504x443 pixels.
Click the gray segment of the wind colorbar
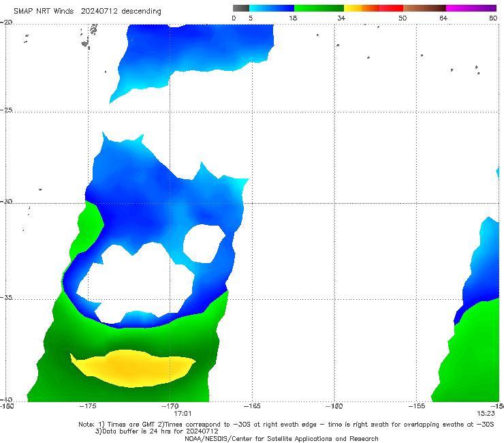click(241, 8)
